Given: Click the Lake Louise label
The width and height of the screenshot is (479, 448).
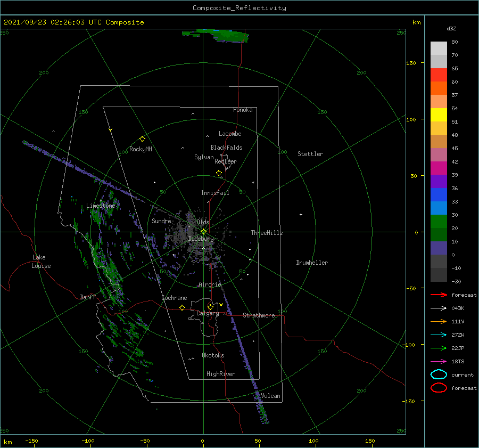Looking at the screenshot, I should click(x=41, y=262).
